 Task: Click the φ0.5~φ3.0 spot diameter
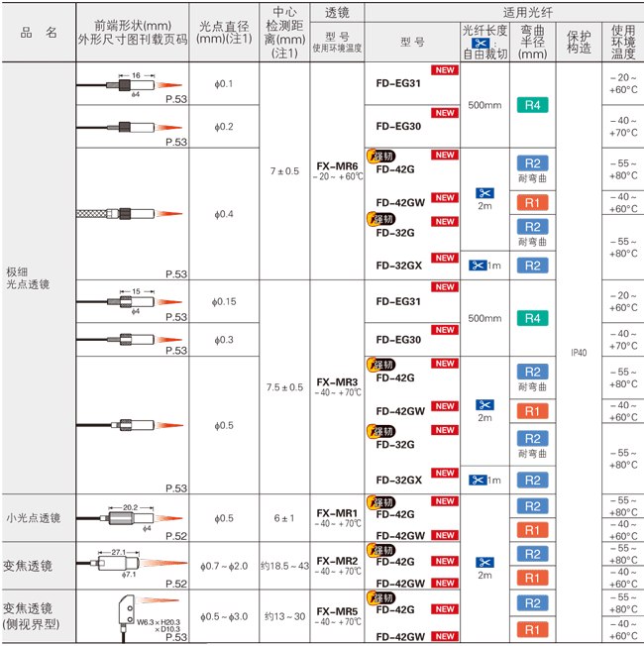[224, 616]
